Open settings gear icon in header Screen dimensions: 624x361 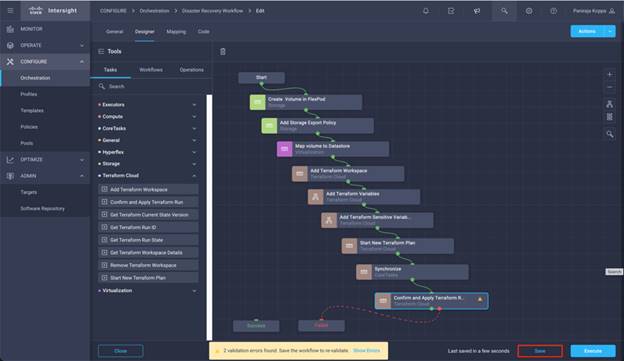tap(529, 11)
